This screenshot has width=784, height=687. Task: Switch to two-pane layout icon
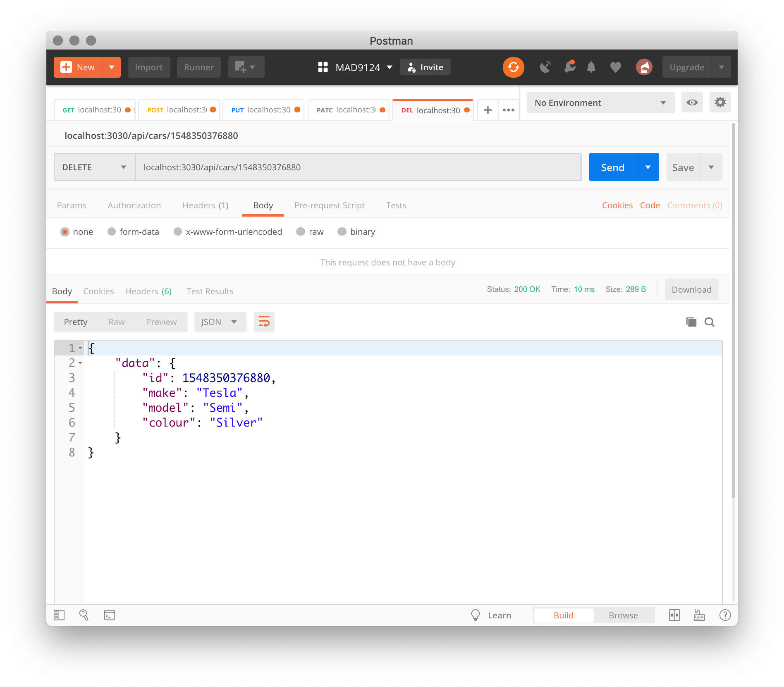pyautogui.click(x=674, y=615)
